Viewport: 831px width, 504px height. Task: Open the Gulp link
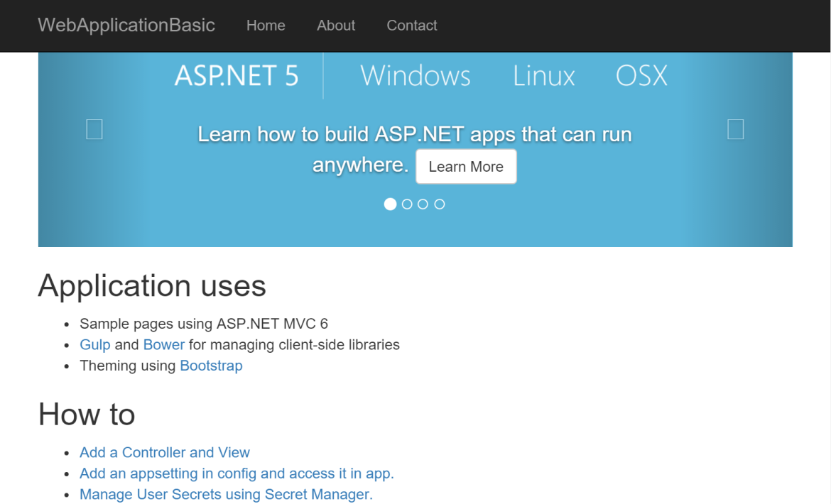[x=95, y=345]
